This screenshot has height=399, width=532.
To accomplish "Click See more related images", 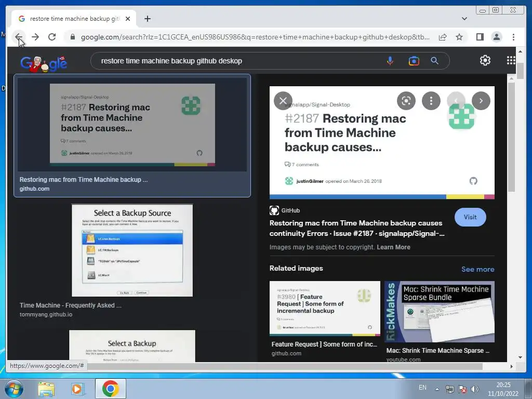I will (x=477, y=269).
